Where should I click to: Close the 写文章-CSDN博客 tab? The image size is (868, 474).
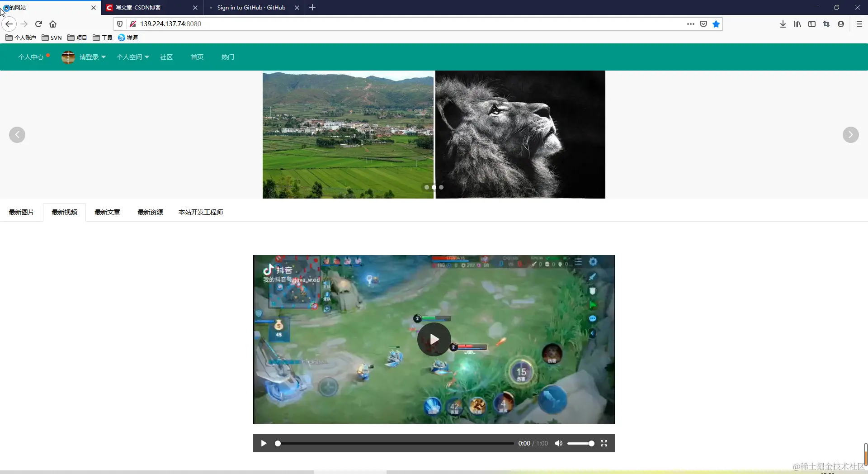tap(195, 8)
